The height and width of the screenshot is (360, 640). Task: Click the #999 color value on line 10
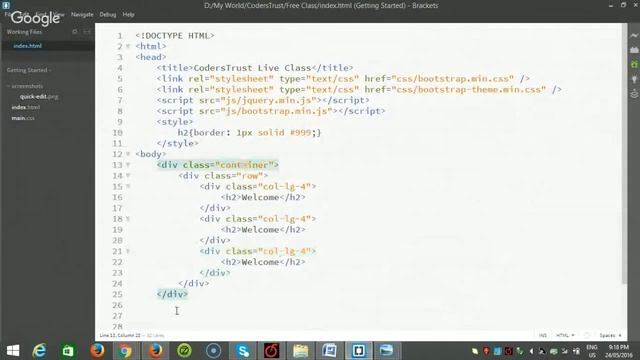point(300,133)
